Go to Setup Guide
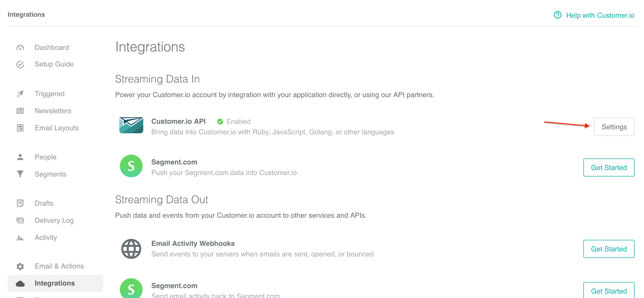This screenshot has height=298, width=644. (x=54, y=64)
